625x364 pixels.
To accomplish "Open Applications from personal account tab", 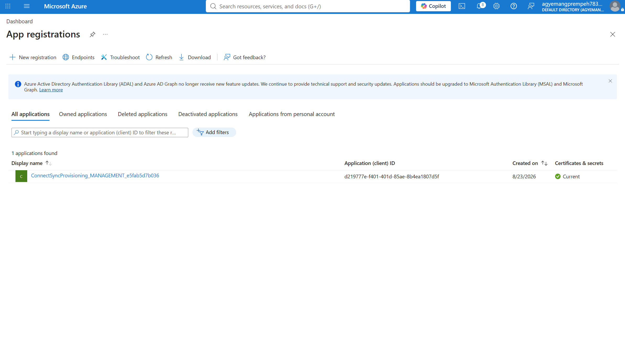I will 292,114.
